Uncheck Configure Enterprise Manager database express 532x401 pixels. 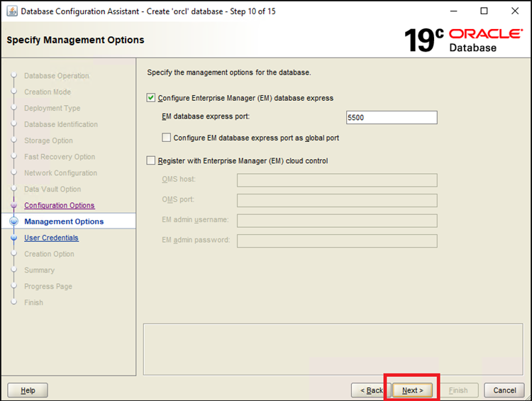[x=151, y=98]
